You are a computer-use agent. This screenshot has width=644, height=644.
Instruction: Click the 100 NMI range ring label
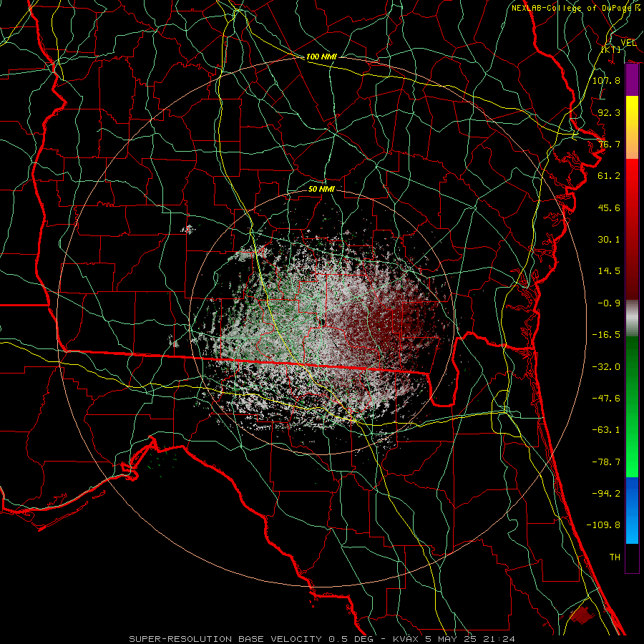321,57
